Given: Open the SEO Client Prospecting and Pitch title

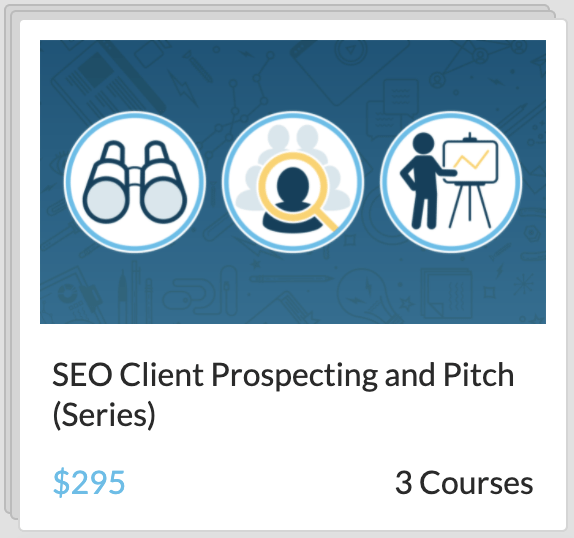Looking at the screenshot, I should point(283,394).
